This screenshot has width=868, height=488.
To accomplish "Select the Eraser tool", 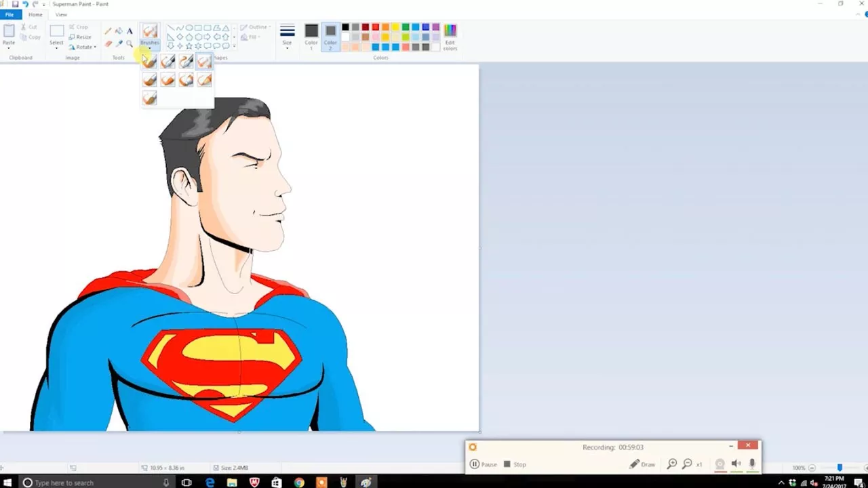I will coord(108,43).
